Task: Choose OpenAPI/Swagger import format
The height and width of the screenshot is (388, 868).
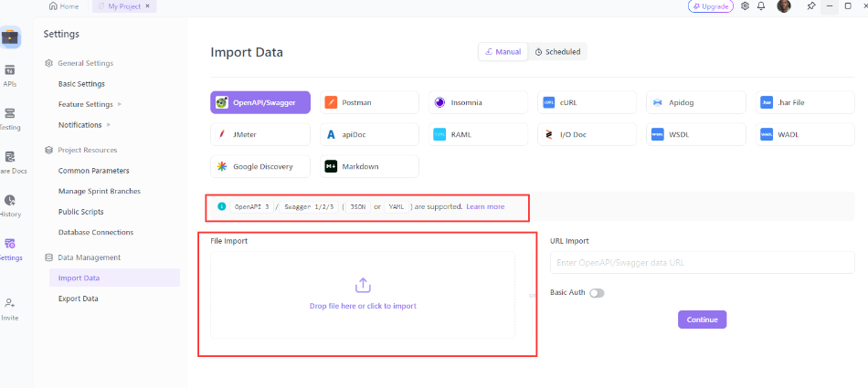Action: tap(260, 102)
